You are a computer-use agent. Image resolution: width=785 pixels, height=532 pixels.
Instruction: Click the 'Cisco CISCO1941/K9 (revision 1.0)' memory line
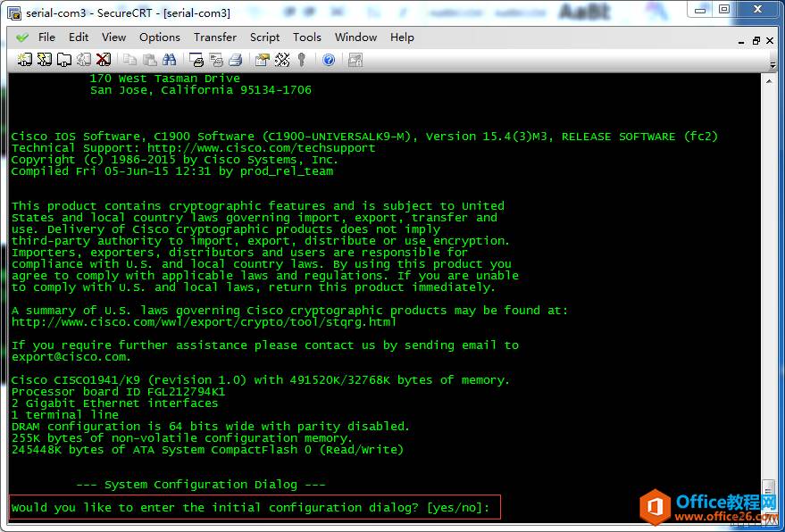(x=261, y=380)
